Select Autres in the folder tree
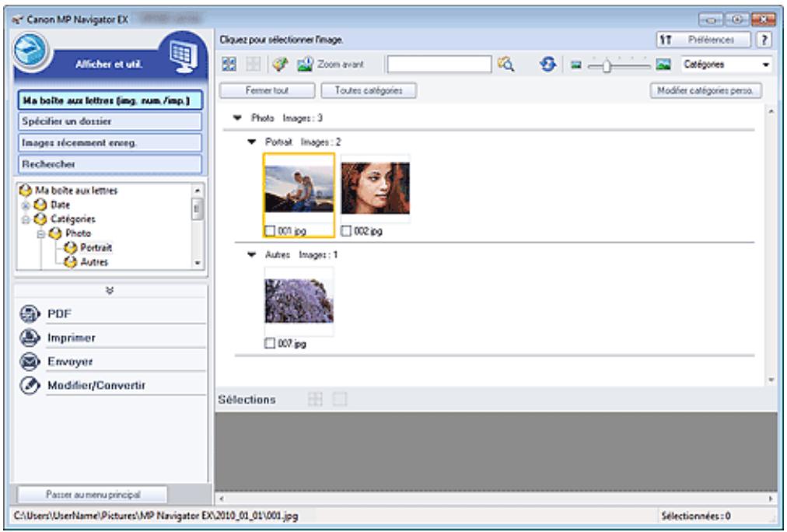Screen dimensions: 787x532 [x=94, y=262]
